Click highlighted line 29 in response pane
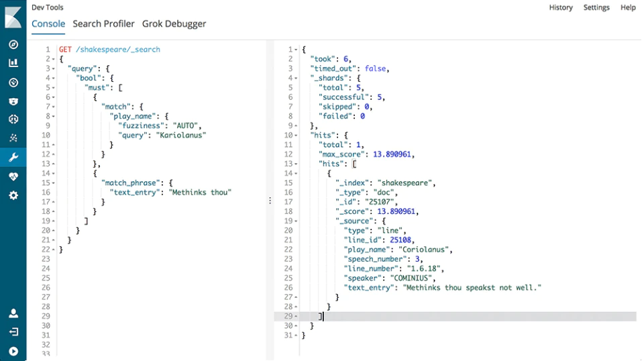Screen dimensions: 644x361 455,316
